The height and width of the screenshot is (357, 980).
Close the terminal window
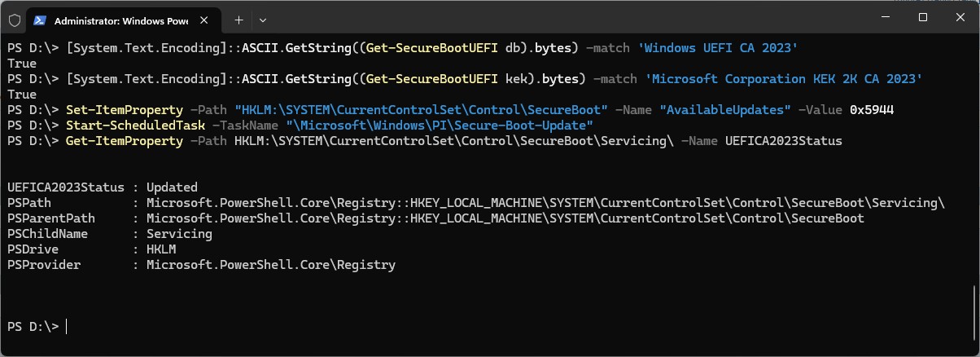pyautogui.click(x=960, y=17)
